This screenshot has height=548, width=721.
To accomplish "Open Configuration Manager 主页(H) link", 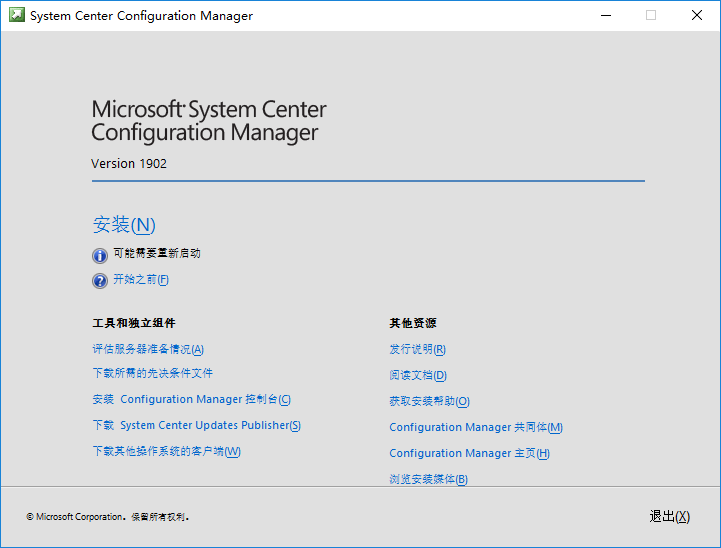I will click(x=469, y=453).
